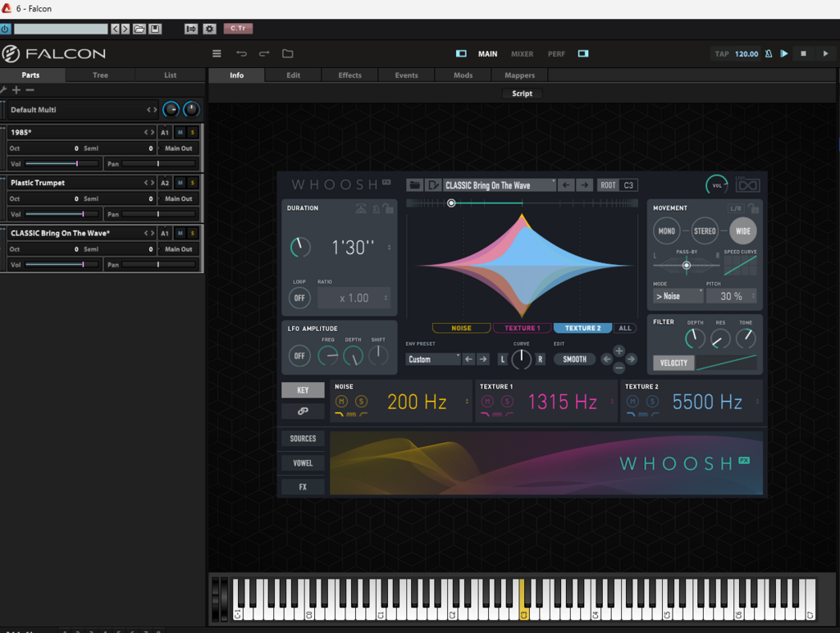This screenshot has height=633, width=840.
Task: Click the undo arrow icon
Action: (x=241, y=53)
